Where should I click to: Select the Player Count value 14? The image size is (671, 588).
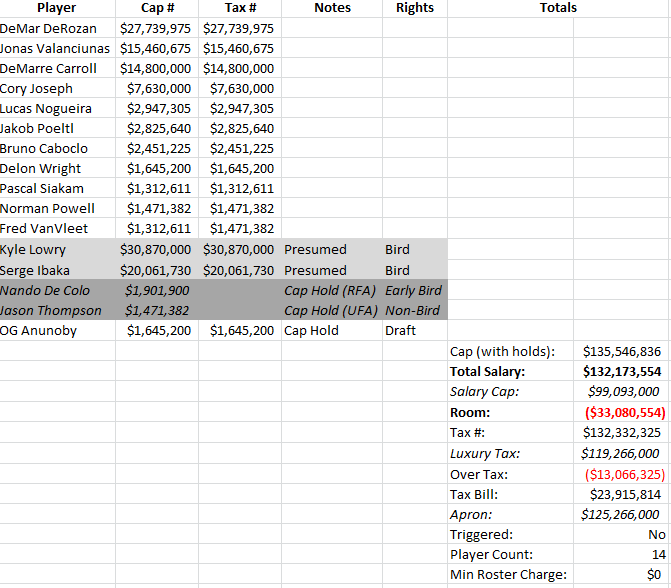(620, 554)
